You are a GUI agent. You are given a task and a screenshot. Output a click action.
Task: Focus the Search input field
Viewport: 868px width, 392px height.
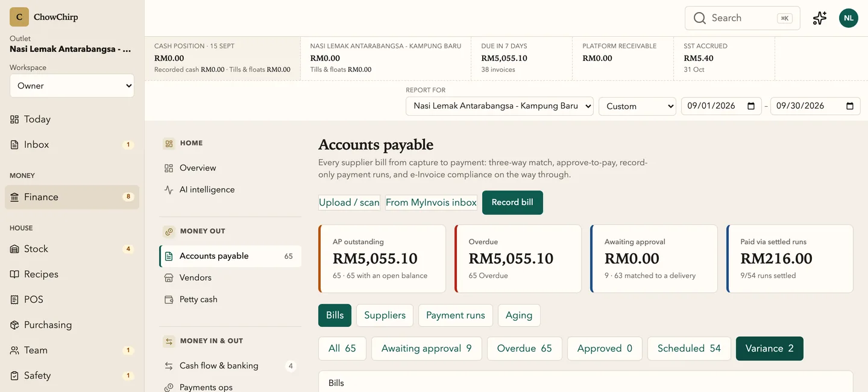tap(743, 18)
